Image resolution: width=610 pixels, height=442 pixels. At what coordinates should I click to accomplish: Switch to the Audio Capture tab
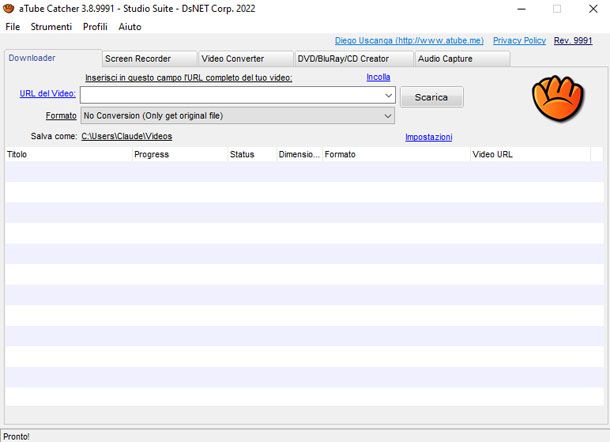(x=462, y=59)
